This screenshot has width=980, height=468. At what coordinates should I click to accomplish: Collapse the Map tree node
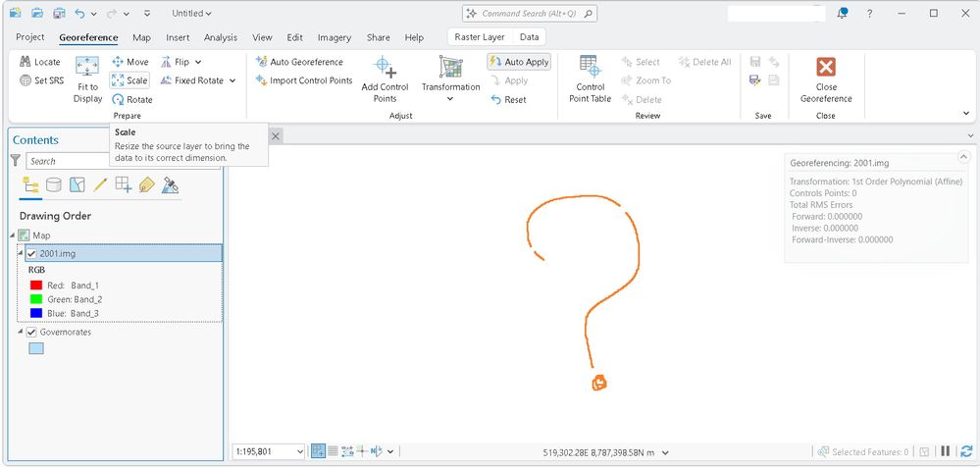pos(13,235)
